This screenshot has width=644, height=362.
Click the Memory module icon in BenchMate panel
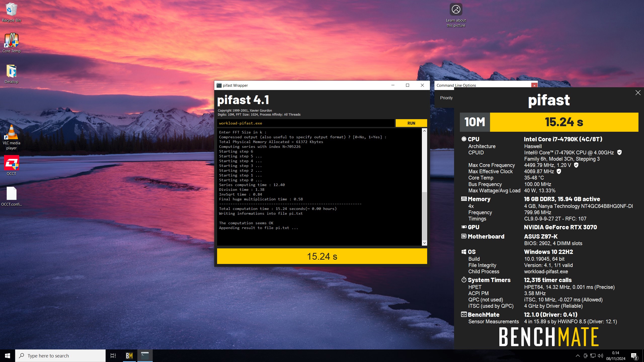[464, 199]
